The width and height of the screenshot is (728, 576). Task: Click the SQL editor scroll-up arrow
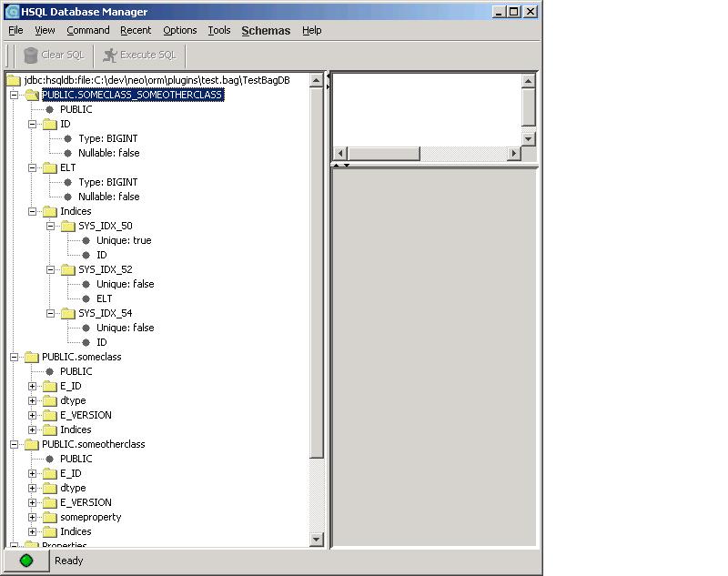tap(528, 81)
